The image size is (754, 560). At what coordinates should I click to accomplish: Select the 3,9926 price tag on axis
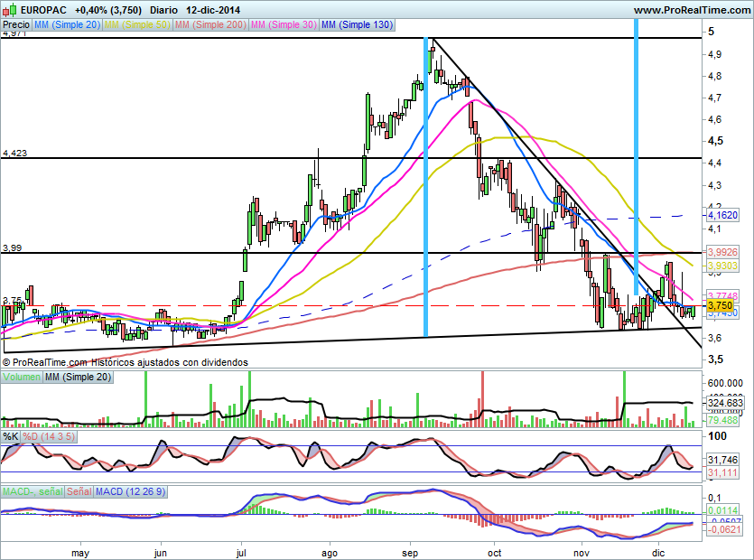(x=722, y=253)
